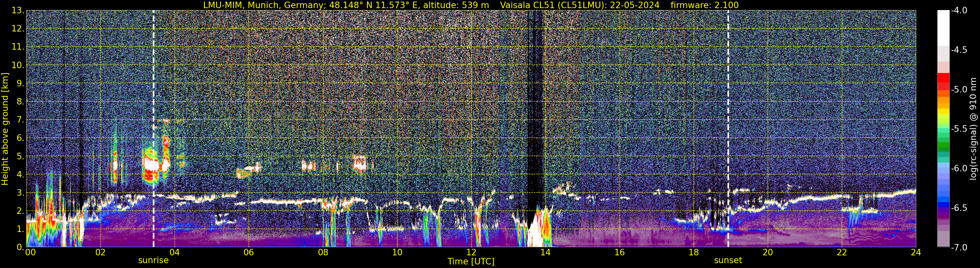Click the 20 tick on the time axis
This screenshot has height=268, width=980.
point(768,252)
